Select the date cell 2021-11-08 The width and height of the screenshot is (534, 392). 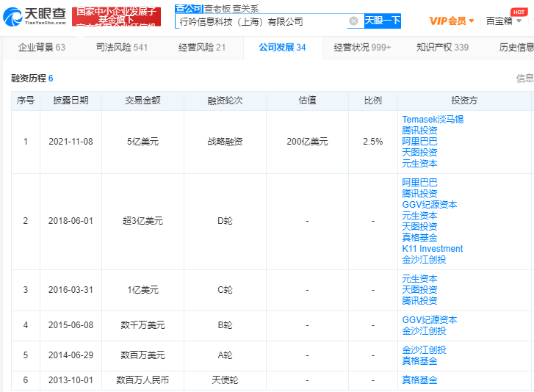(71, 142)
